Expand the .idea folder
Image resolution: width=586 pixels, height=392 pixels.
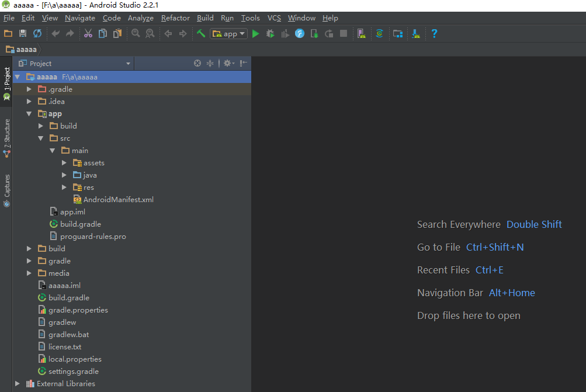29,101
